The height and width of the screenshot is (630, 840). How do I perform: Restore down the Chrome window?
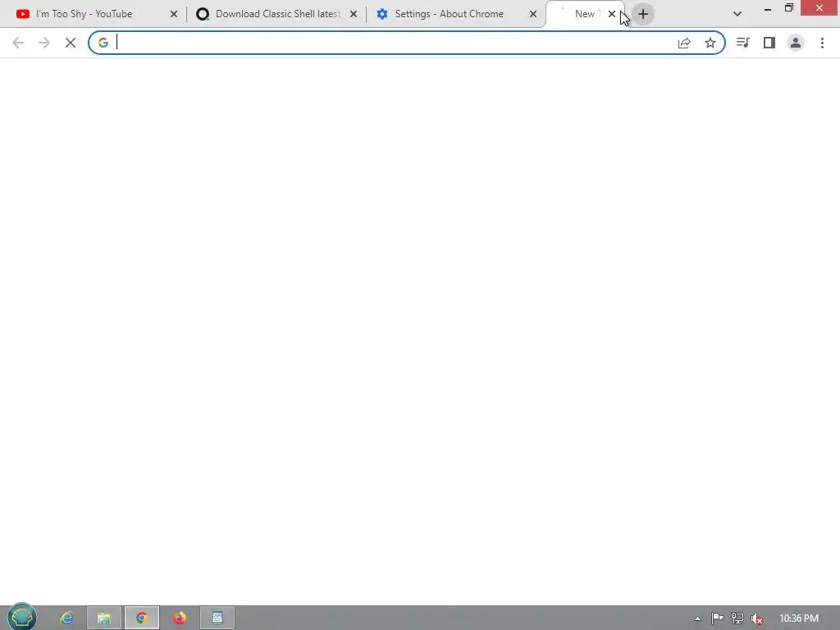pyautogui.click(x=789, y=8)
